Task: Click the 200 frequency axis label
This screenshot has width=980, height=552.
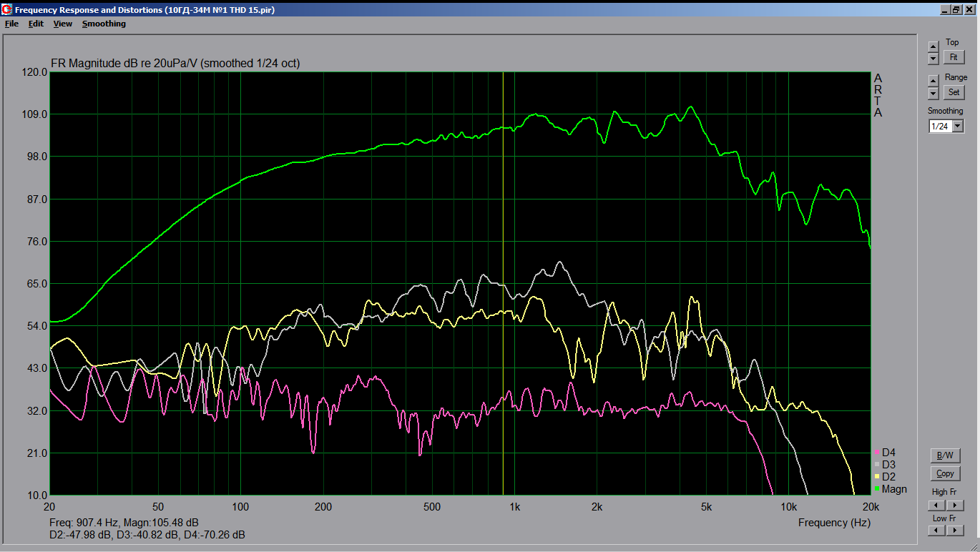Action: [323, 506]
